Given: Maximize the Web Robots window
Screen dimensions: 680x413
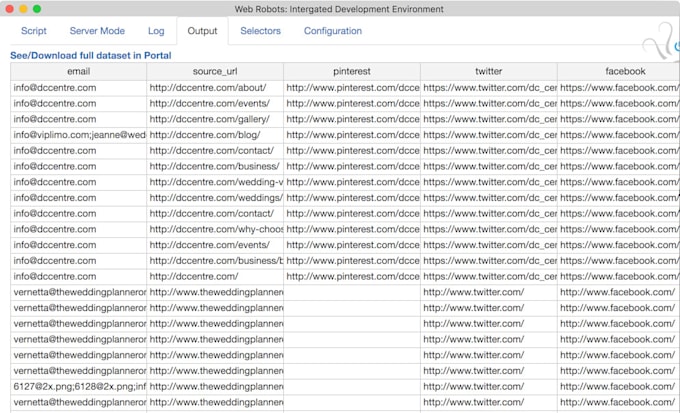Looking at the screenshot, I should [x=37, y=9].
